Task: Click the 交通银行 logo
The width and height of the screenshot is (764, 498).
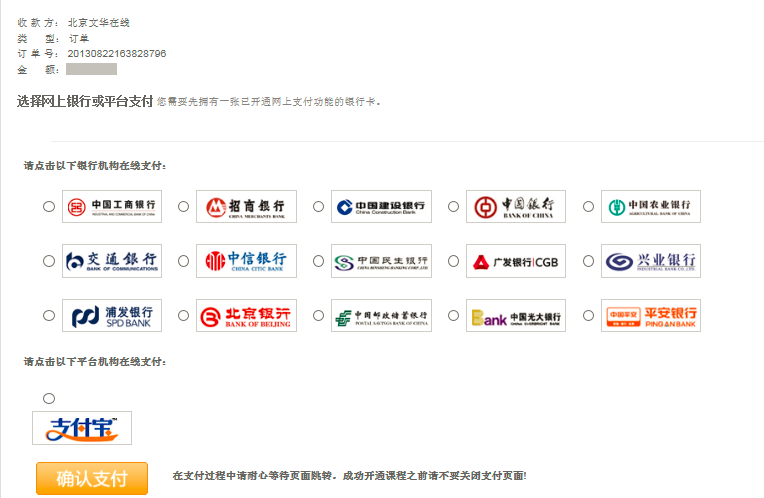Action: pos(112,261)
